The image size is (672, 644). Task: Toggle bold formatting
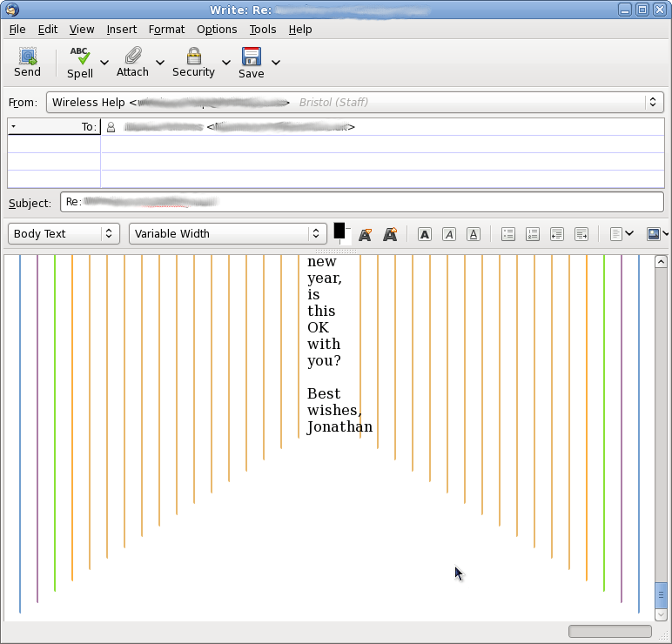(424, 234)
